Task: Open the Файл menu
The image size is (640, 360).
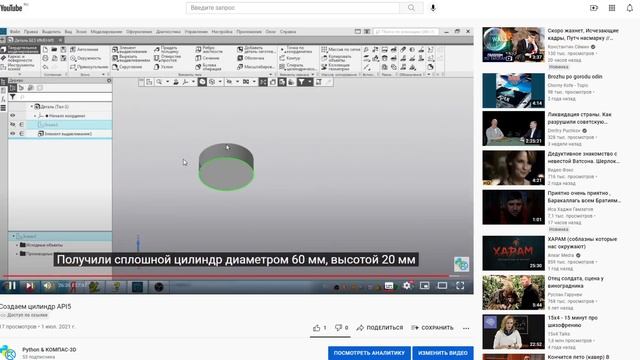Action: 15,31
